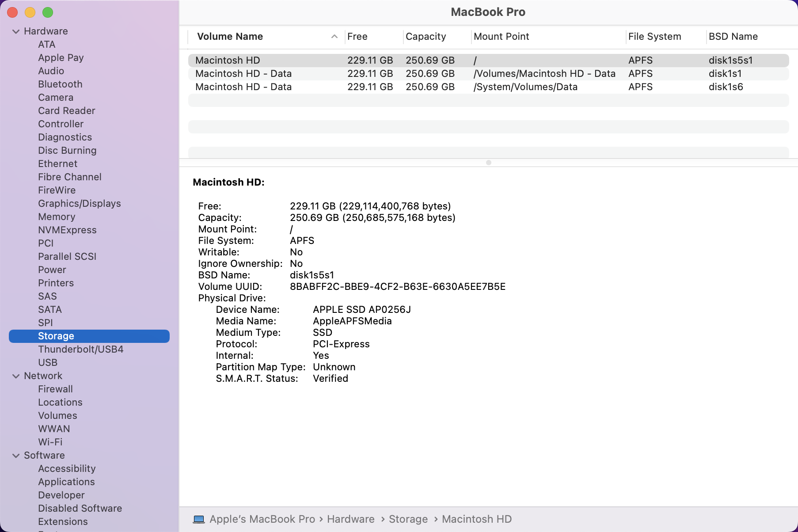The height and width of the screenshot is (532, 798).
Task: Select SPI in the sidebar
Action: [x=46, y=323]
